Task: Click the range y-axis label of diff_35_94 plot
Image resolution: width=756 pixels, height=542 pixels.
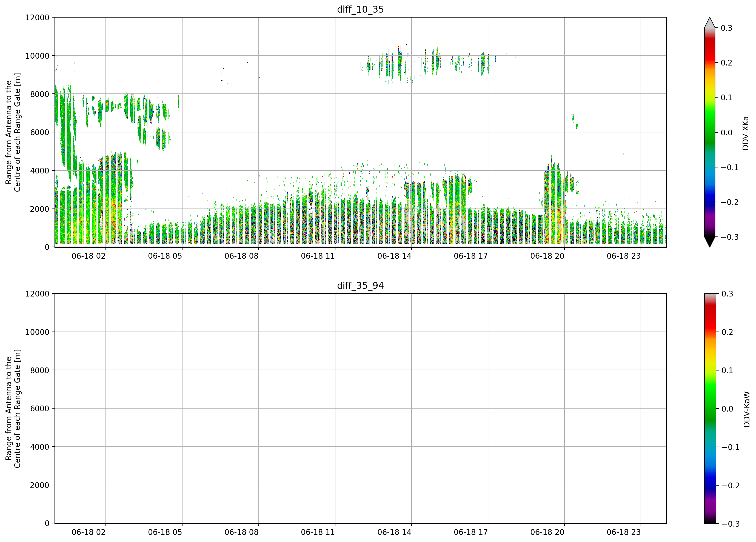Action: point(13,408)
